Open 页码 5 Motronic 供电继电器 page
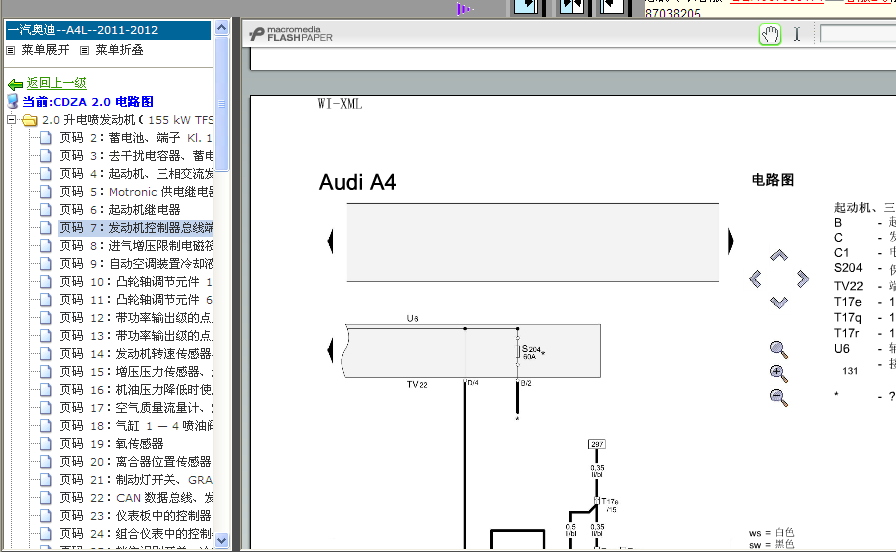The width and height of the screenshot is (896, 552). pyautogui.click(x=136, y=191)
